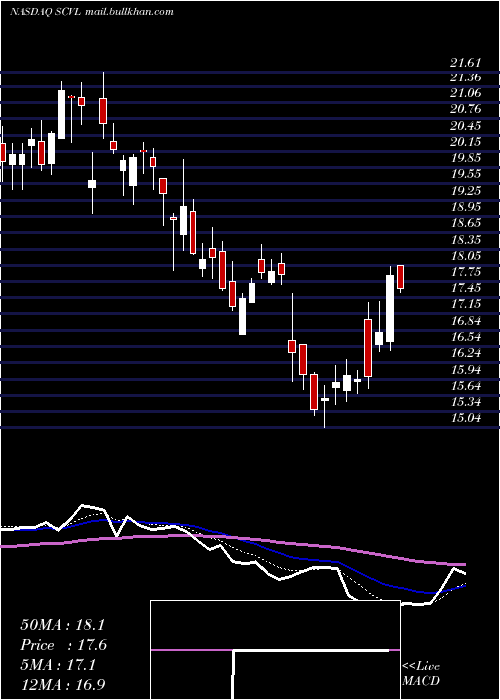The width and height of the screenshot is (500, 700).
Task: Select the 16.84 price axis label
Action: pos(465,321)
